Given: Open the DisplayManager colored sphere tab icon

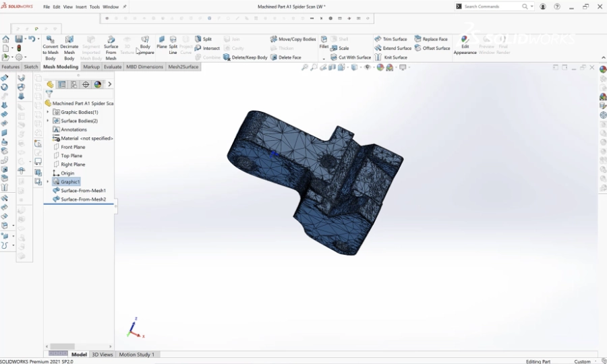Looking at the screenshot, I should pos(98,84).
